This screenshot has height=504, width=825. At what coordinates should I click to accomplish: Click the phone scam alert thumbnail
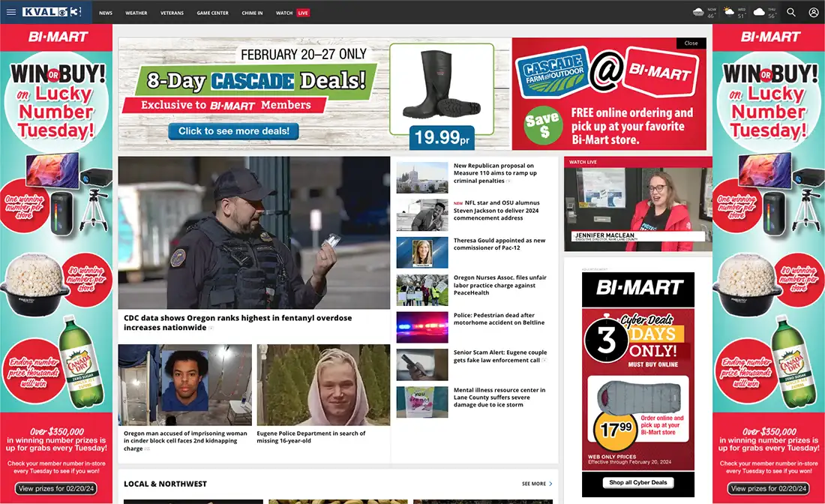[422, 364]
